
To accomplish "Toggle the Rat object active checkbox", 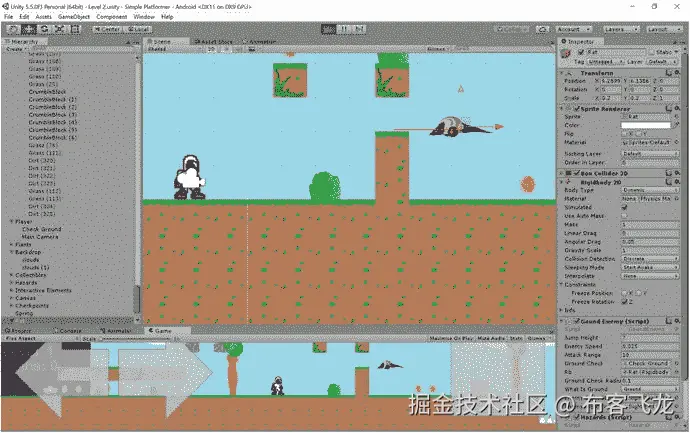I will click(x=581, y=52).
